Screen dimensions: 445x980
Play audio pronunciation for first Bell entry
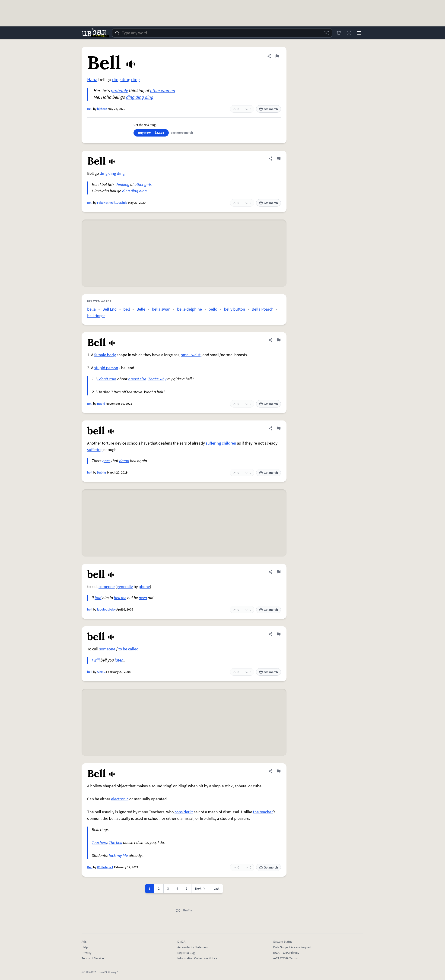(130, 64)
